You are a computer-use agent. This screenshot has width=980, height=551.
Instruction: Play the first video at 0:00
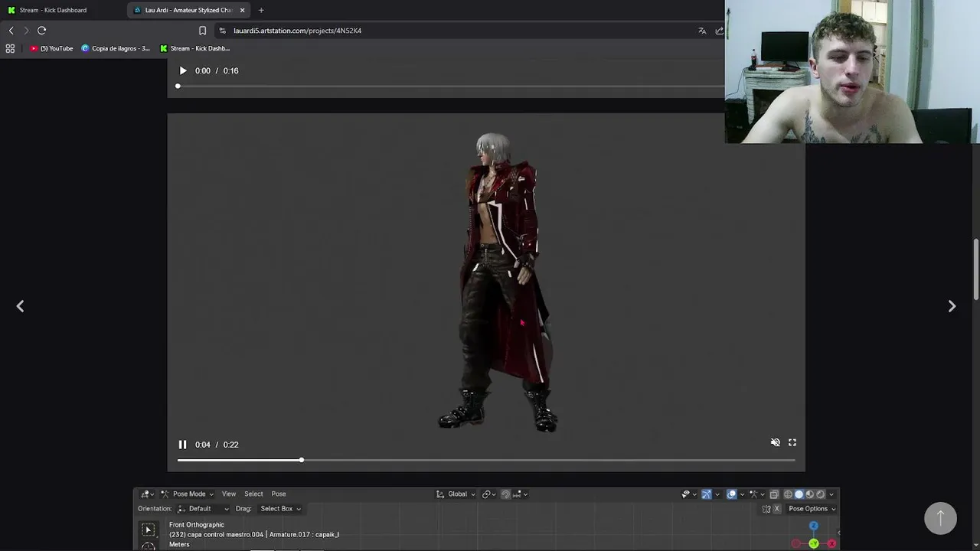pyautogui.click(x=183, y=70)
